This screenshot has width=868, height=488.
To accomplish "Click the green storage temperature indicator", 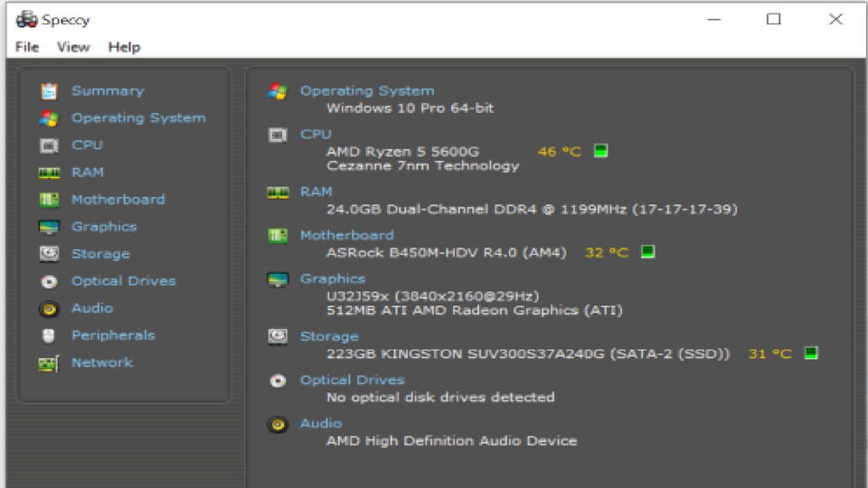I will (811, 353).
